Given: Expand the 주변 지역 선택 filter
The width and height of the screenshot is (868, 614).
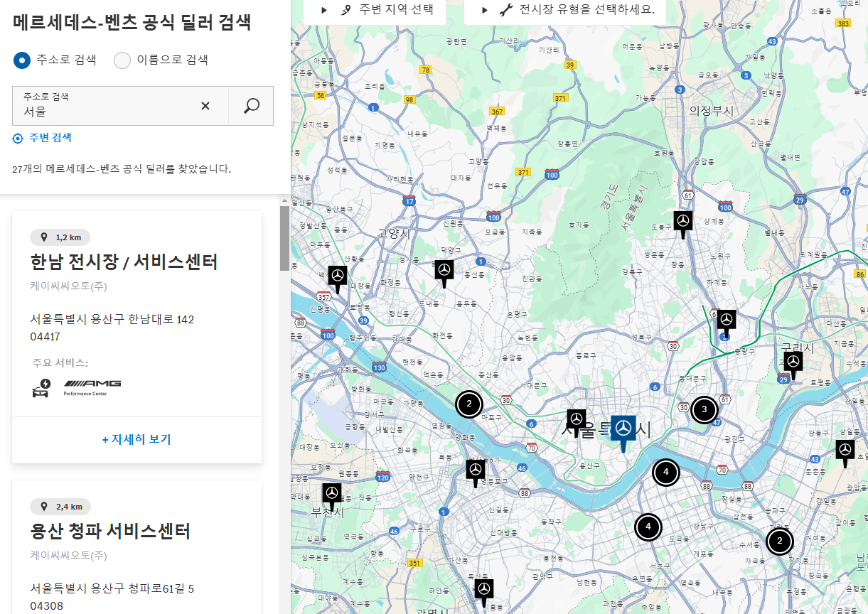Looking at the screenshot, I should point(374,10).
